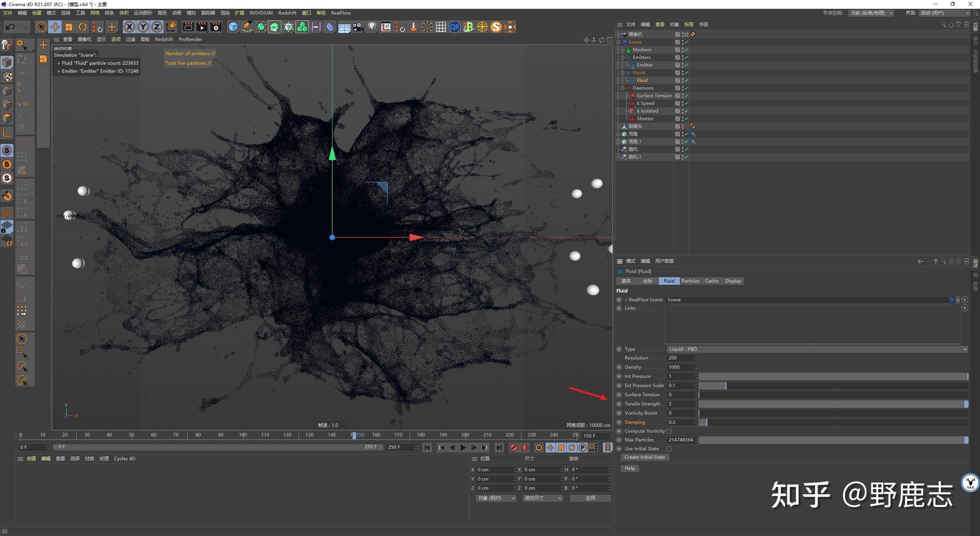Toggle the Y axis lock icon

143,27
